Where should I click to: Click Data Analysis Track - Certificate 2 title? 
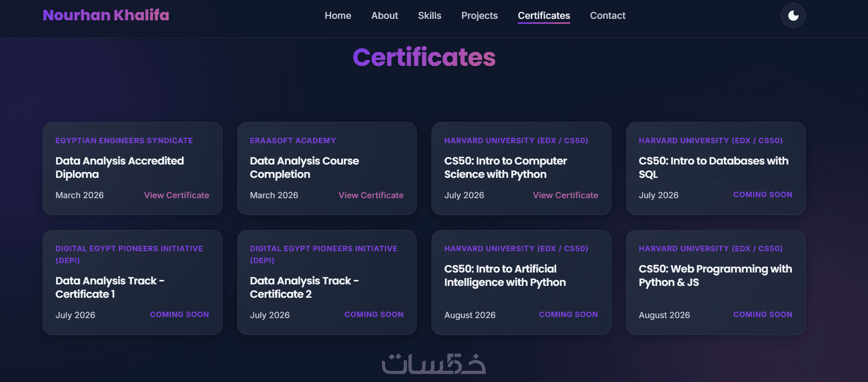coord(304,287)
